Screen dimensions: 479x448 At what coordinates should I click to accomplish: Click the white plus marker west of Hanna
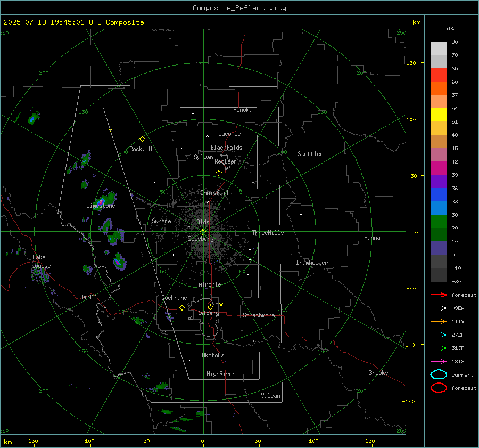point(301,214)
